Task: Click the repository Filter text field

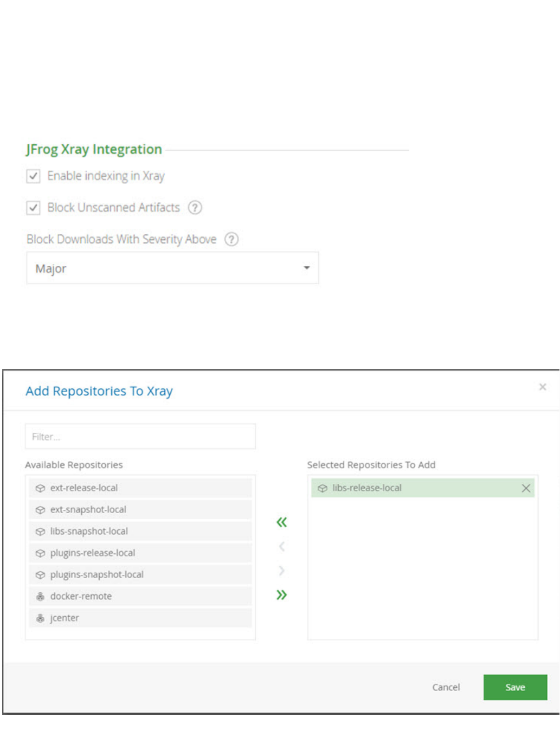Action: [140, 437]
